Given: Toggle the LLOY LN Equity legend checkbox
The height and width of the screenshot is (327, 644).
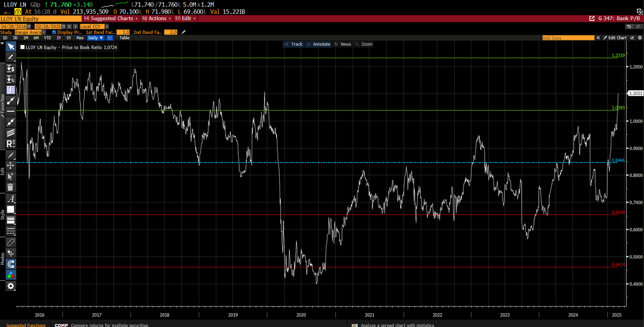Looking at the screenshot, I should click(22, 48).
